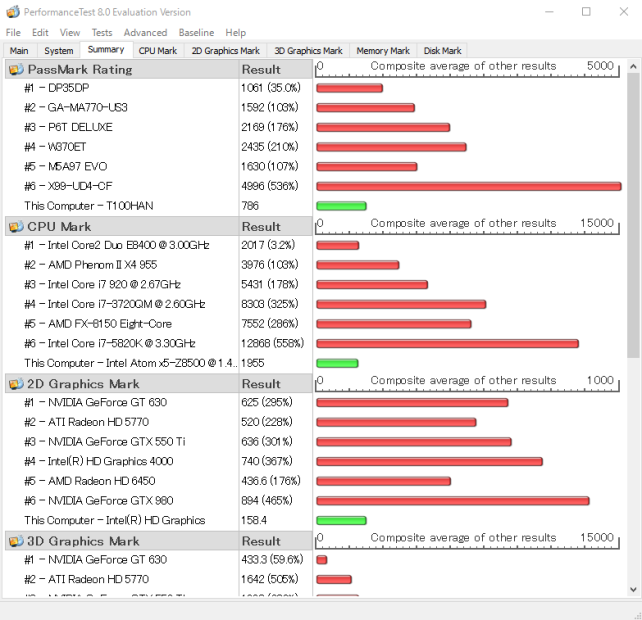Click the green Intel Atom CPU result bar

[x=337, y=363]
